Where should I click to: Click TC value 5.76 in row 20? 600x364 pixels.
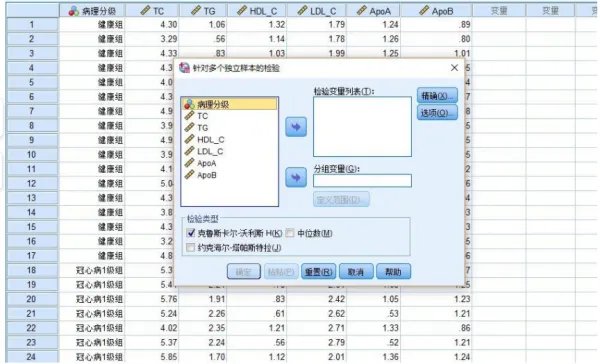[152, 299]
